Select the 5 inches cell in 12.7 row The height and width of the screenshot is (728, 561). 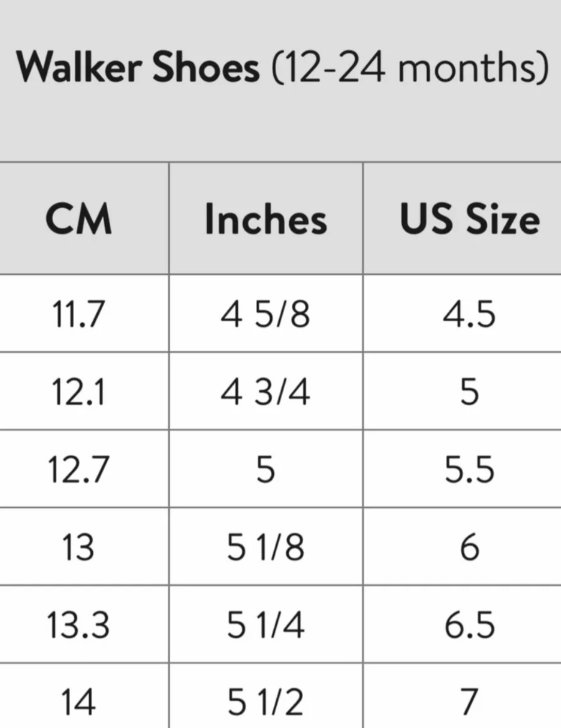(266, 470)
